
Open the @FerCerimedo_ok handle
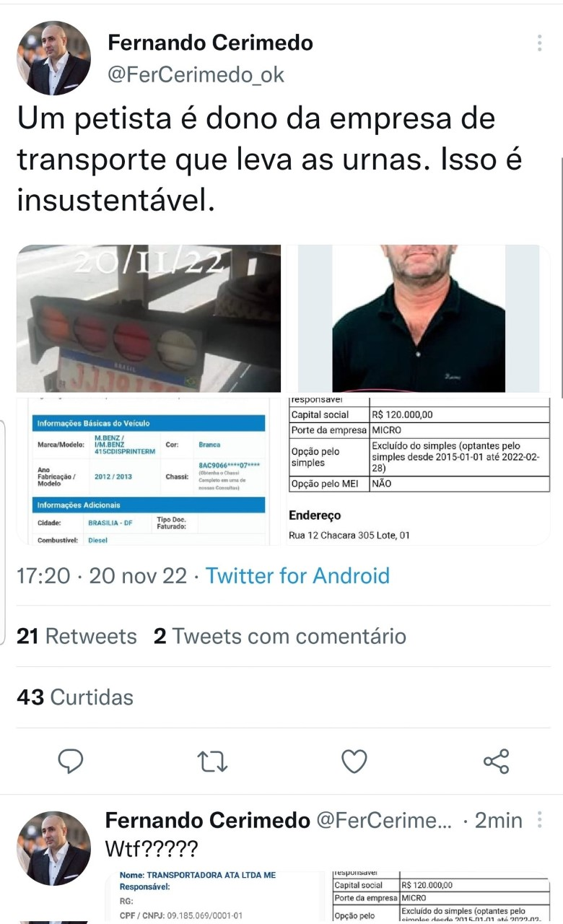[x=196, y=74]
